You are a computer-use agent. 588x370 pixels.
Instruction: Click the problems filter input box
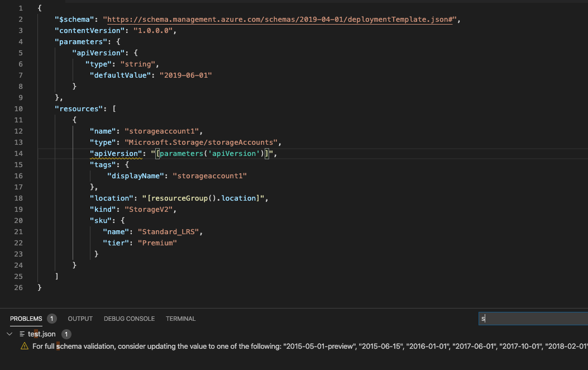tap(530, 318)
